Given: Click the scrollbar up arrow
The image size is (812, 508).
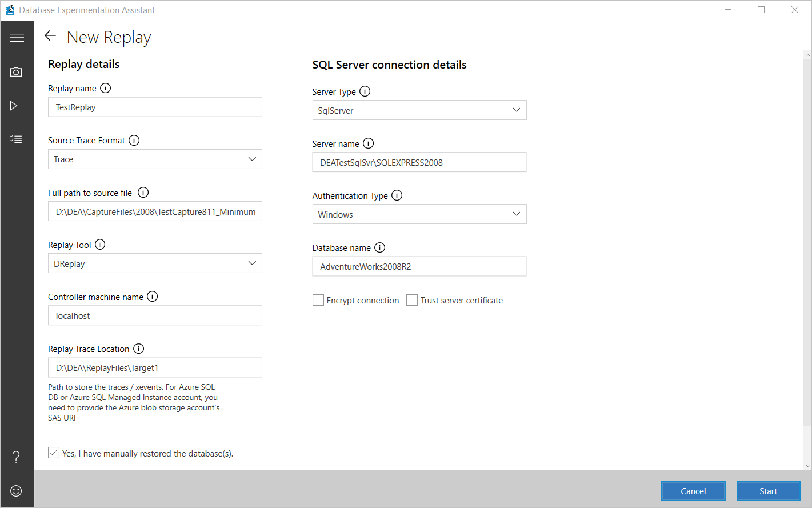Looking at the screenshot, I should pos(807,55).
